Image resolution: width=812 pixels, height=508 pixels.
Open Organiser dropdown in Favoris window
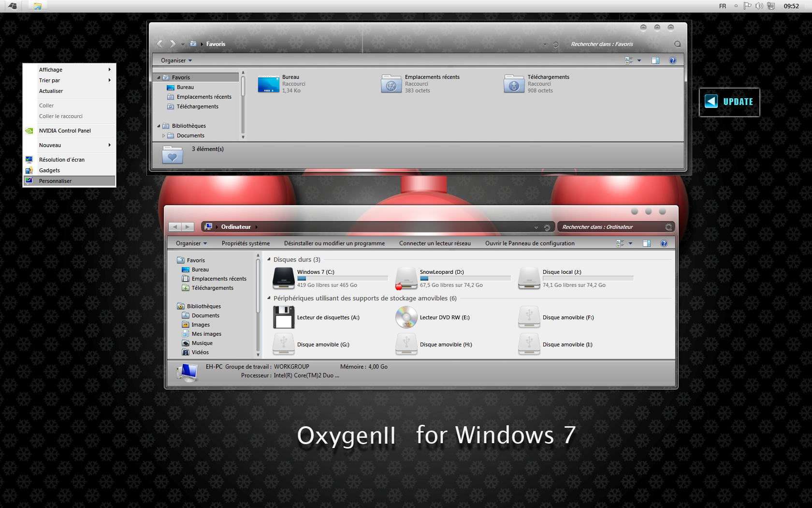point(176,60)
